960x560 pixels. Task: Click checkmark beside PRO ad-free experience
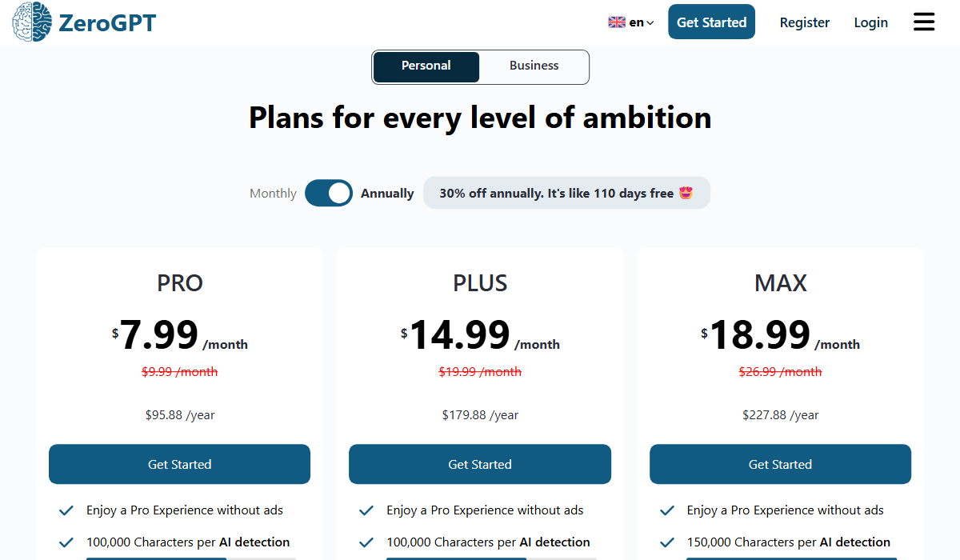[x=66, y=510]
